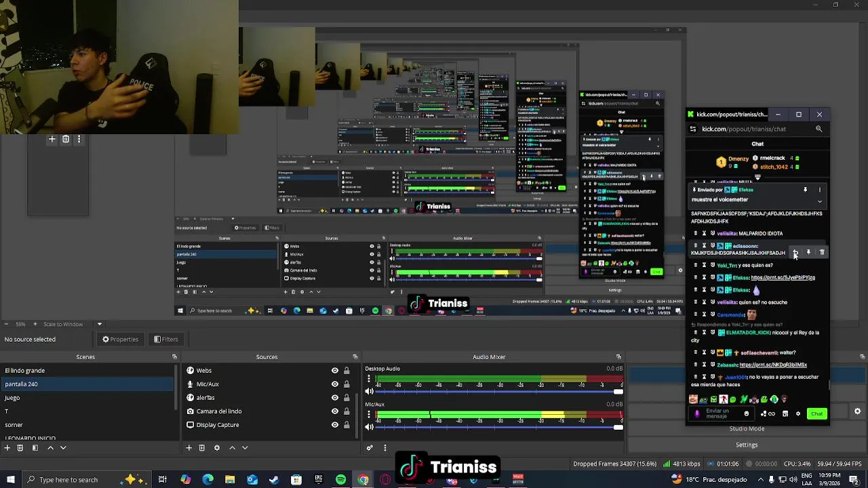Select the El lindo grande scene
868x488 pixels.
(87, 371)
